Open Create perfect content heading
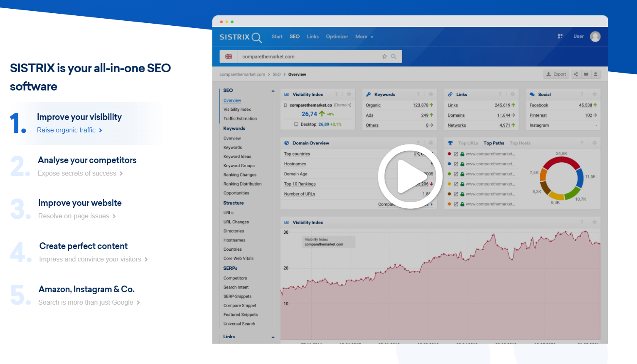 pos(84,246)
